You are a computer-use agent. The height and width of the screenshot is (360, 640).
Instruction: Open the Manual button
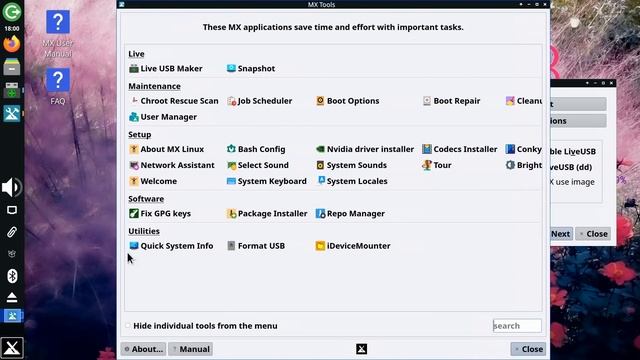pyautogui.click(x=191, y=349)
